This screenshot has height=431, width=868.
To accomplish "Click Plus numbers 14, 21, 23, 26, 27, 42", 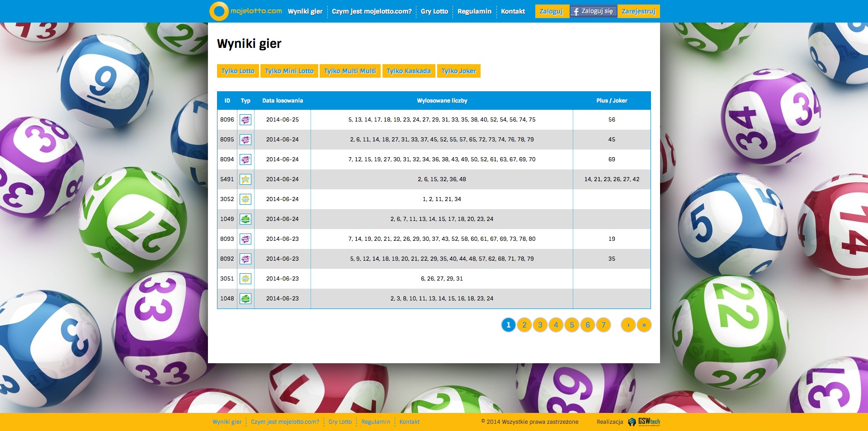I will [612, 179].
